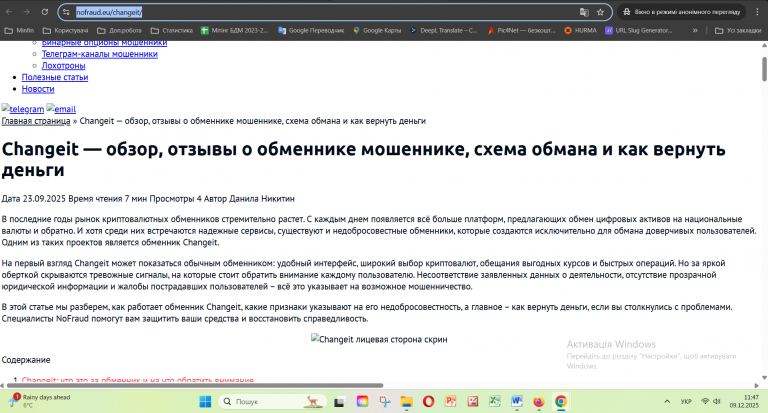The width and height of the screenshot is (768, 413).
Task: Expand hidden bookmarks chevron
Action: click(x=695, y=30)
